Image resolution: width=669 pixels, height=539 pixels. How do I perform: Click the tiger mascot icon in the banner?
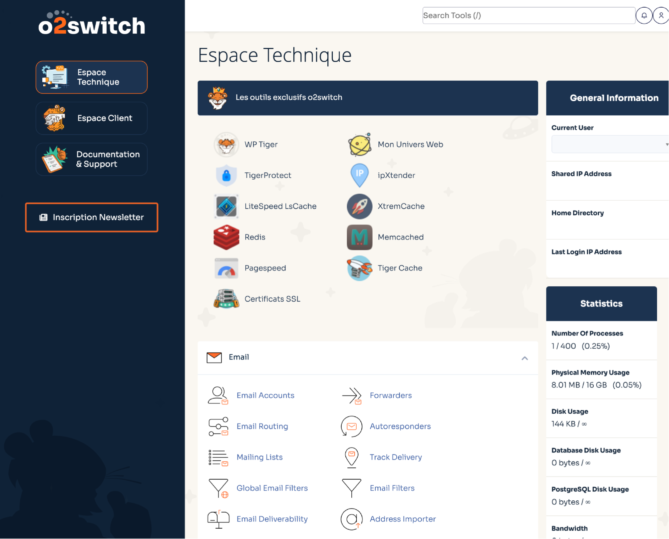(x=218, y=98)
